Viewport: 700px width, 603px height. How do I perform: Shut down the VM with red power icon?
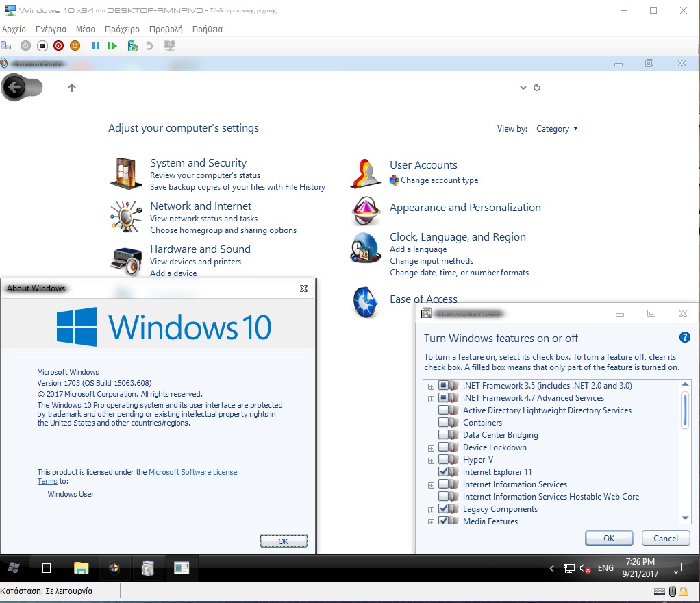click(x=58, y=45)
